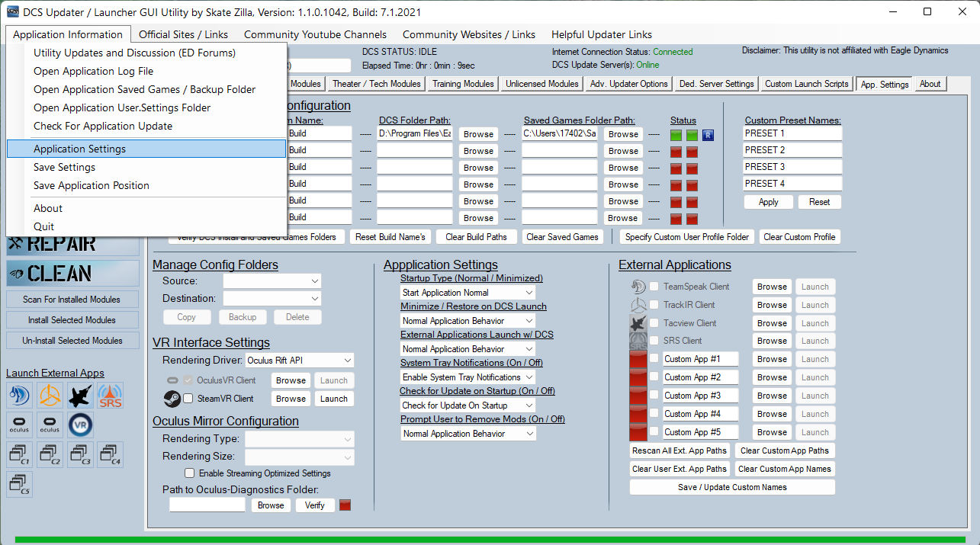
Task: Launch custom app C2 icon
Action: pyautogui.click(x=50, y=455)
